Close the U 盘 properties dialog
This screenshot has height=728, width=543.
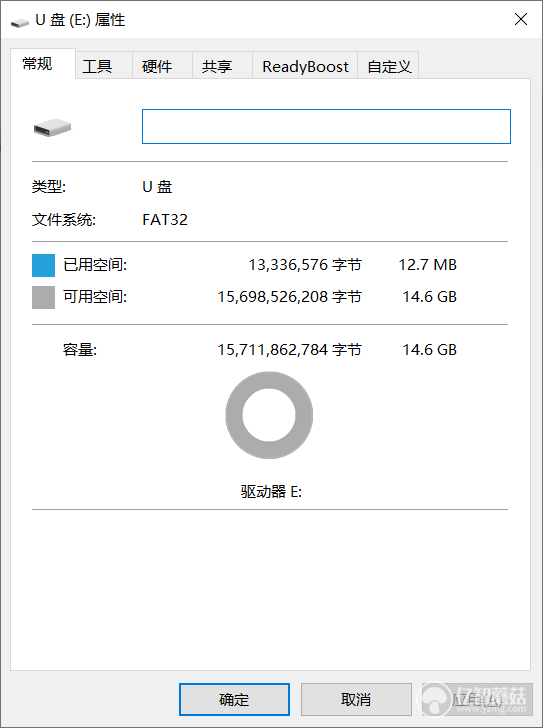pos(521,19)
